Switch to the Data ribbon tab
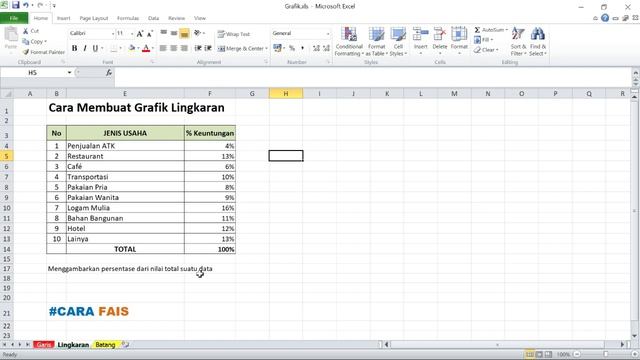 [x=153, y=18]
